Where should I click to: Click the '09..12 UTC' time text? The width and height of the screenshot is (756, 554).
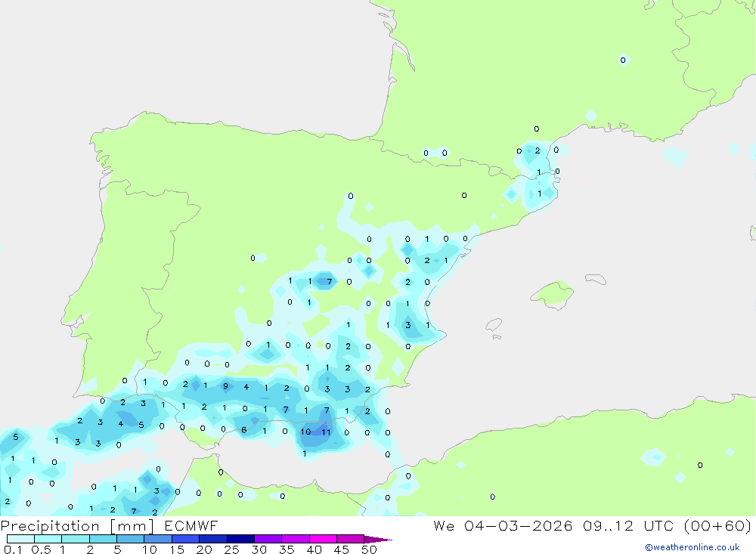click(x=627, y=525)
